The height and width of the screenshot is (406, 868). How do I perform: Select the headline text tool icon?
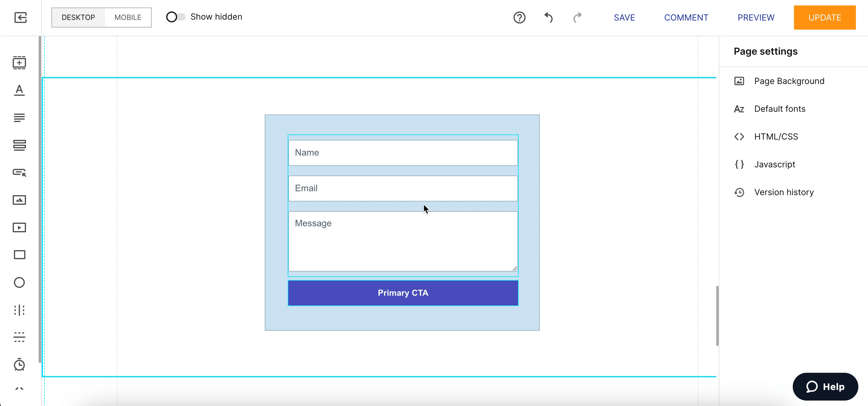(19, 90)
